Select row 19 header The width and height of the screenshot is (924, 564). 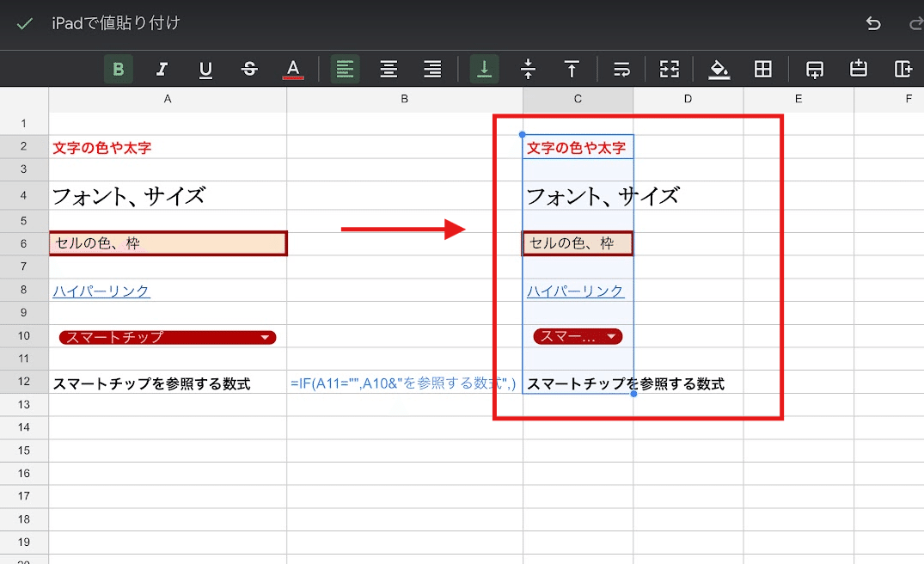coord(24,543)
